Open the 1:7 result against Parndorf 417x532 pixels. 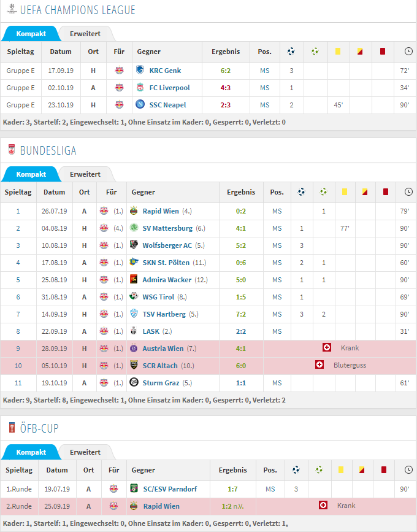(232, 489)
